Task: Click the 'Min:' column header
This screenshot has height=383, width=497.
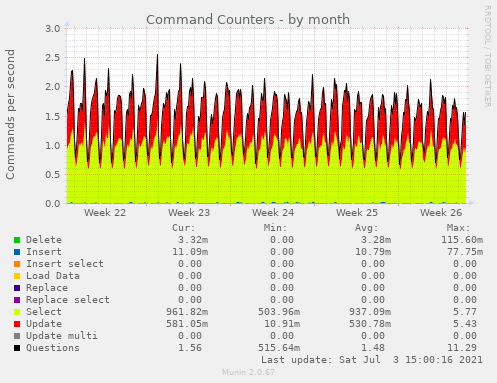Action: coord(275,228)
